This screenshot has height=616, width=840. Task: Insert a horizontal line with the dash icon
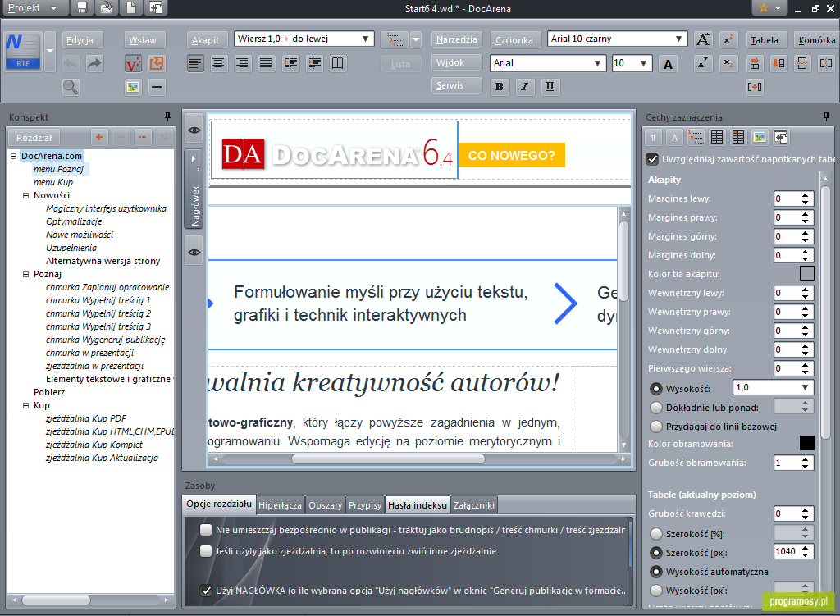pos(157,87)
